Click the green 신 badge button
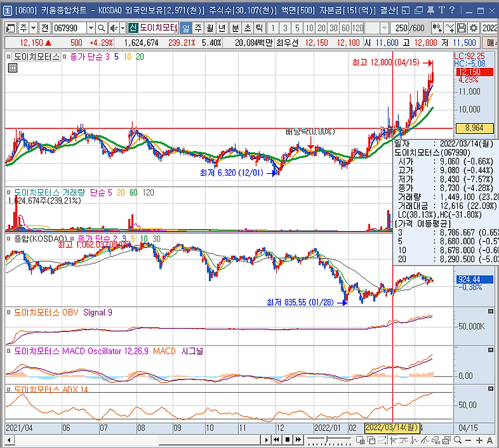The width and height of the screenshot is (499, 448). [x=132, y=28]
